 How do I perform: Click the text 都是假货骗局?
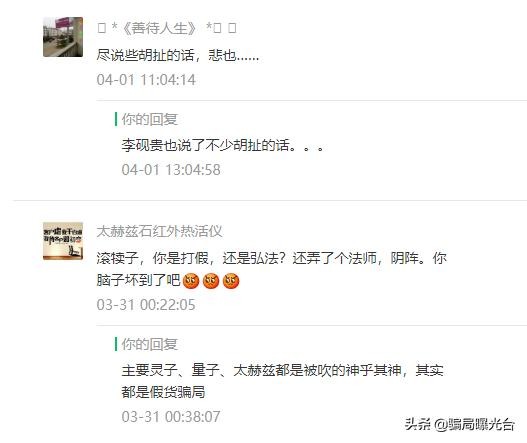(x=163, y=392)
